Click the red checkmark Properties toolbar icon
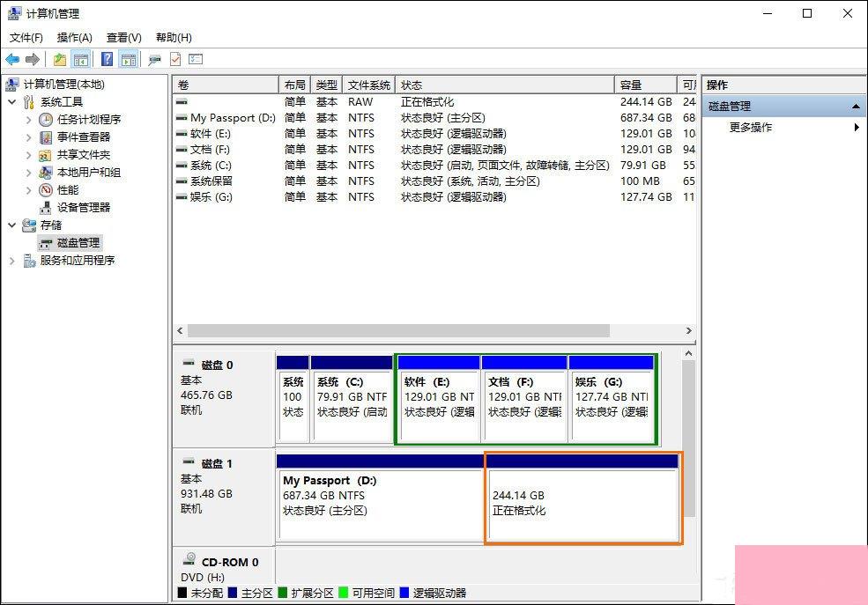 click(175, 59)
